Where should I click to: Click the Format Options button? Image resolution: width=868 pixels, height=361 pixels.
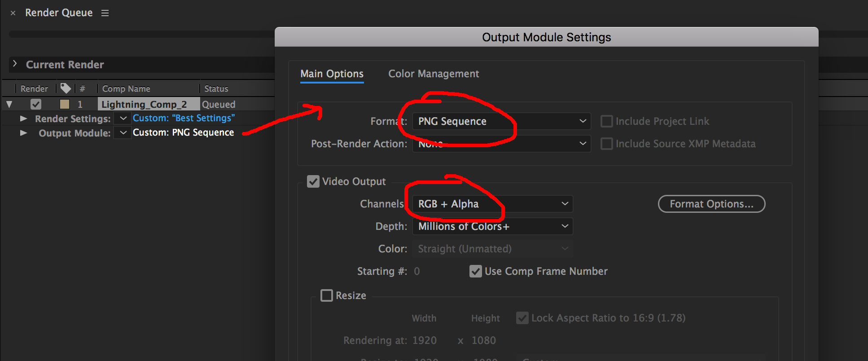click(711, 204)
